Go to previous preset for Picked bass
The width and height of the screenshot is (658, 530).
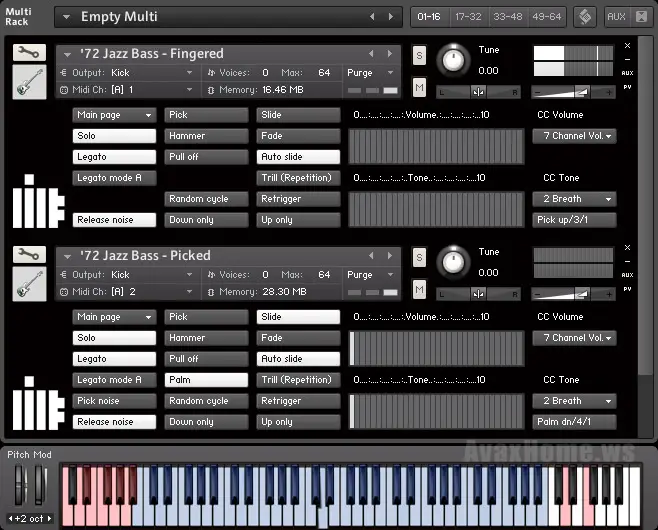371,256
